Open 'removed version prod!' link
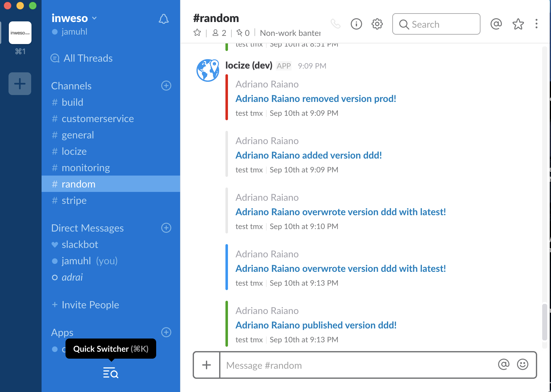Viewport: 551px width, 392px height. [315, 99]
